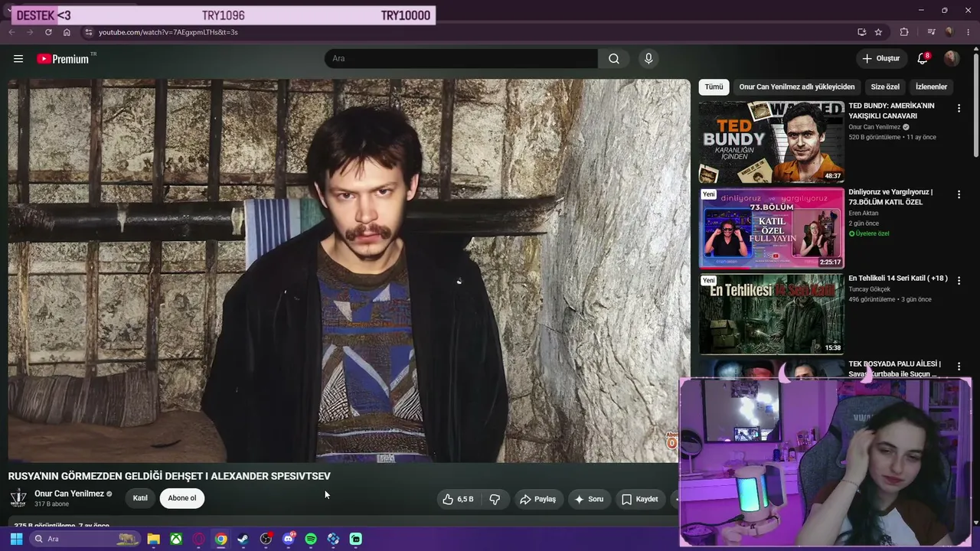The image size is (980, 551).
Task: Filter by Onur Can Yenilmez adlı yükleyiciden
Action: click(796, 87)
